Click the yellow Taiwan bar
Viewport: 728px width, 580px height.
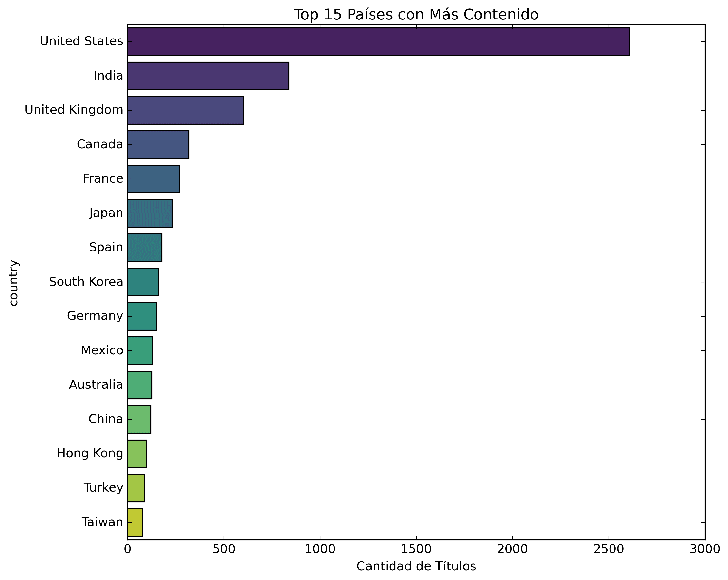pyautogui.click(x=135, y=522)
